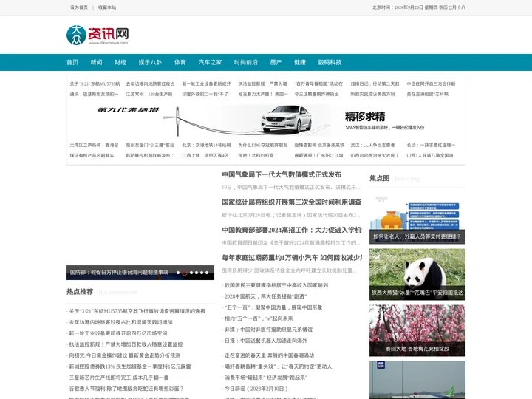Open the 汽车之家 section
532x399 pixels.
click(x=210, y=62)
